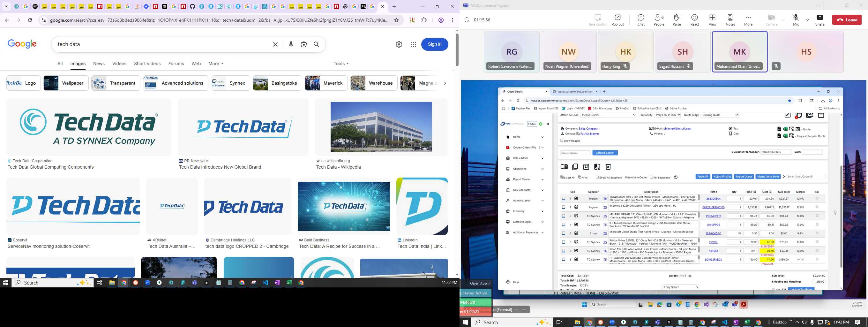The image size is (868, 327).
Task: Open More actions in Teams toolbar
Action: click(x=748, y=20)
